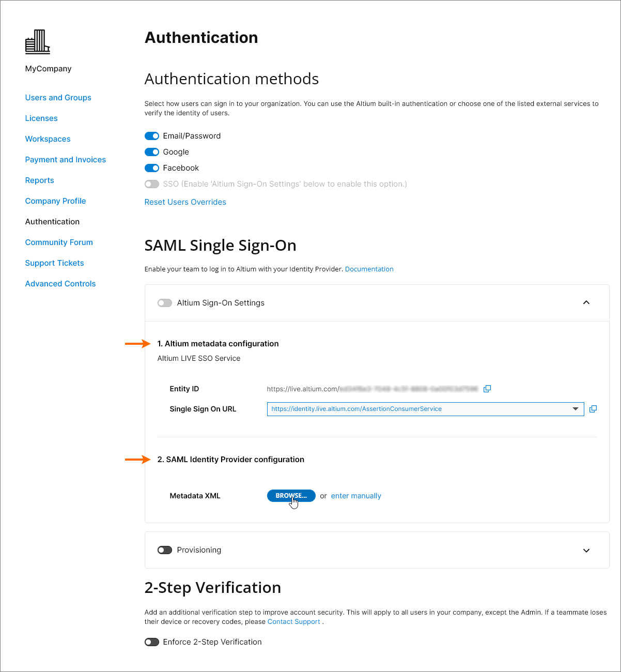
Task: Enable Enforce 2-Step Verification
Action: click(x=152, y=642)
